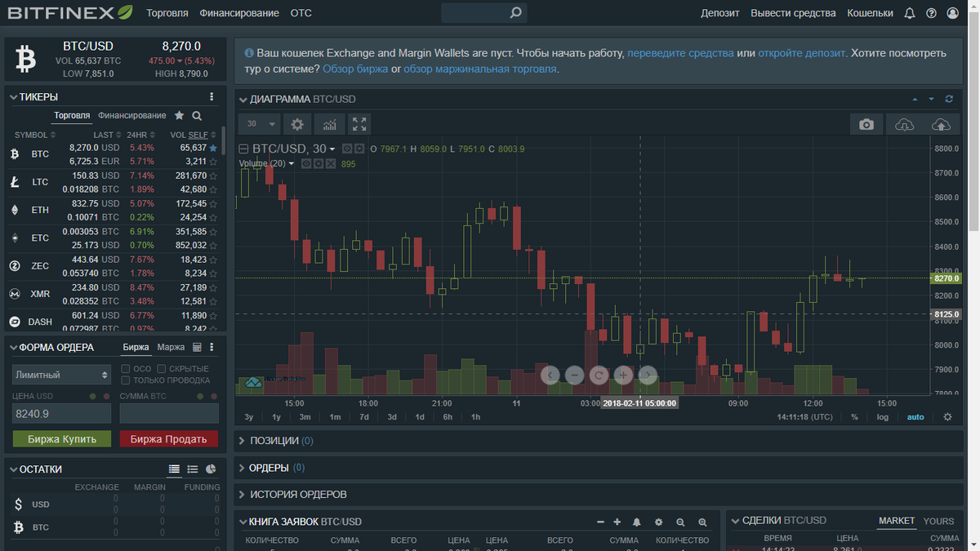Save chart layout with cloud upload icon

tap(941, 124)
